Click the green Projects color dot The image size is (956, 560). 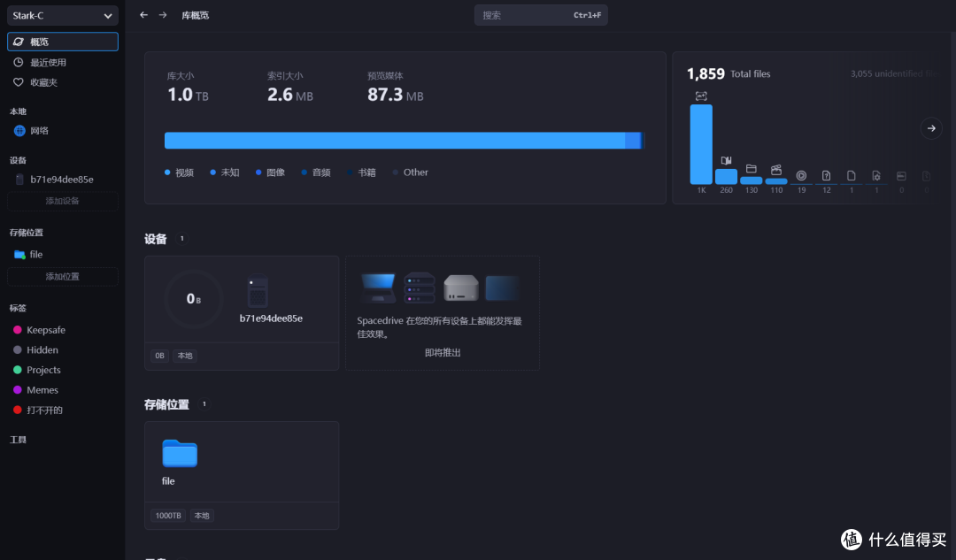pos(18,370)
